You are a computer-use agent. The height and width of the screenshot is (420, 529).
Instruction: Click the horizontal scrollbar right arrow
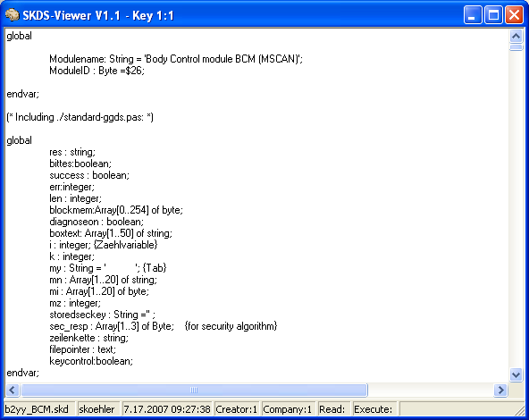pyautogui.click(x=500, y=391)
